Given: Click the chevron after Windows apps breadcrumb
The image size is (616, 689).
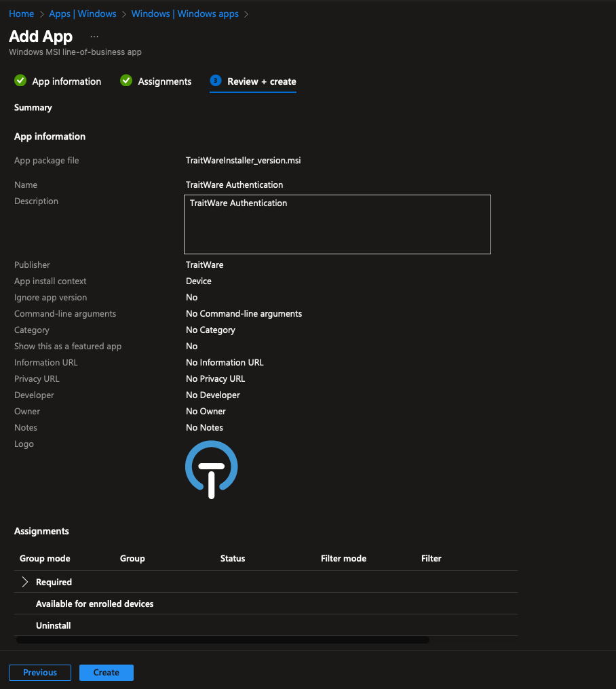Looking at the screenshot, I should coord(246,14).
